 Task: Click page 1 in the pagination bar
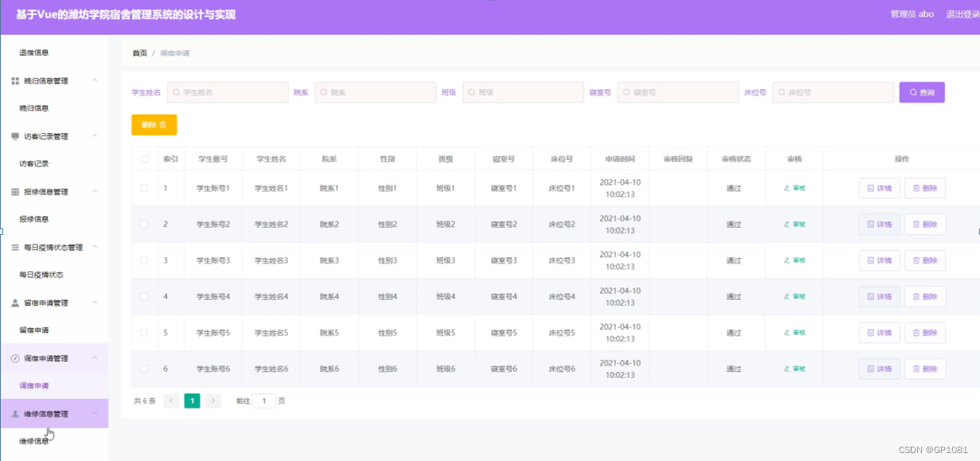click(192, 400)
